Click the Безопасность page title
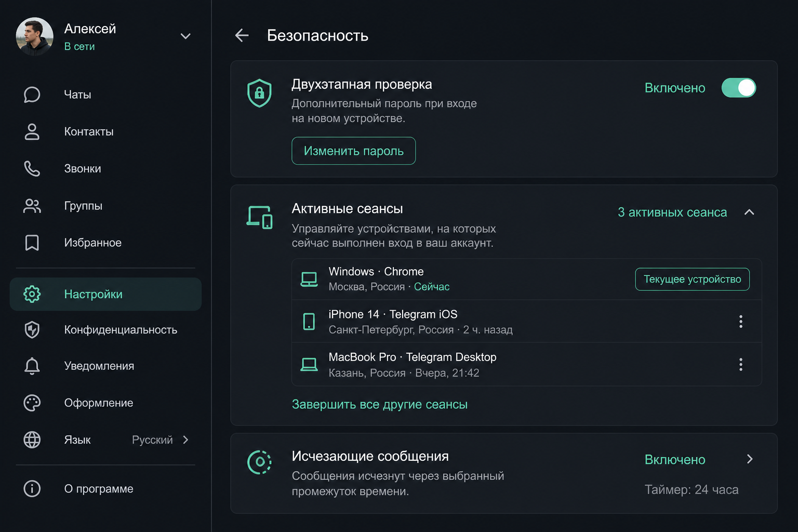This screenshot has width=798, height=532. pyautogui.click(x=318, y=35)
